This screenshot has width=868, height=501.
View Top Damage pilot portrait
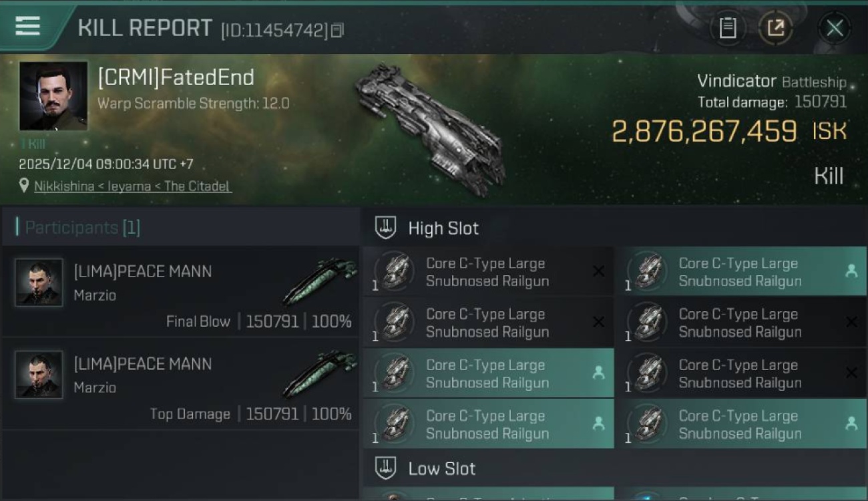click(39, 375)
